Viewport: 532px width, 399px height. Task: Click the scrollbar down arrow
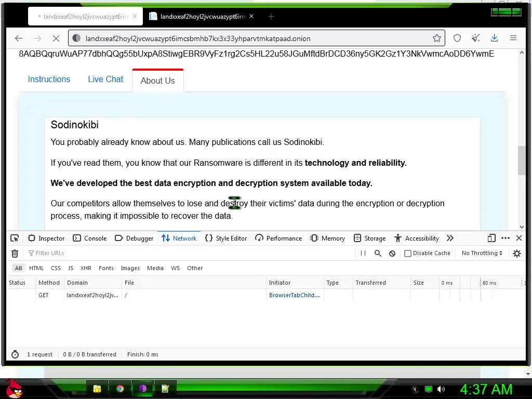pyautogui.click(x=522, y=227)
